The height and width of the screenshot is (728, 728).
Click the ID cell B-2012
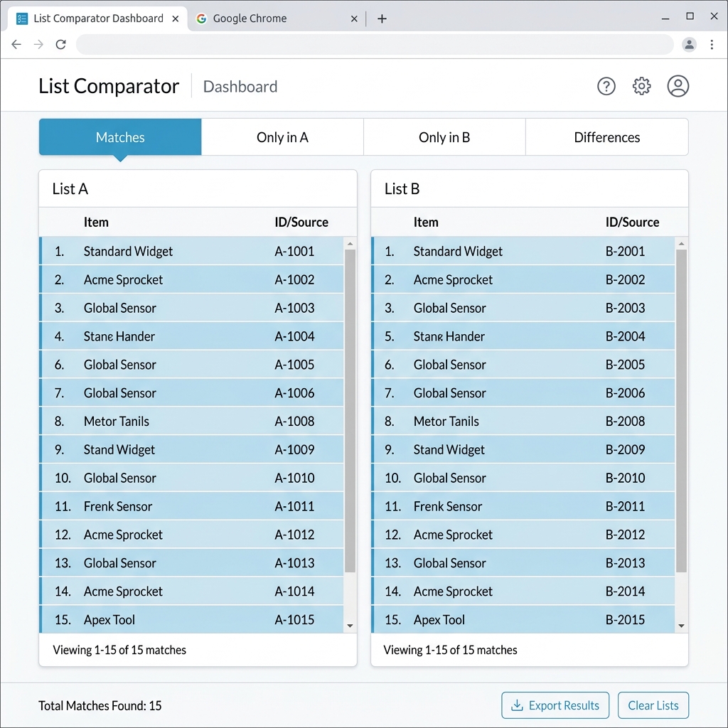625,535
